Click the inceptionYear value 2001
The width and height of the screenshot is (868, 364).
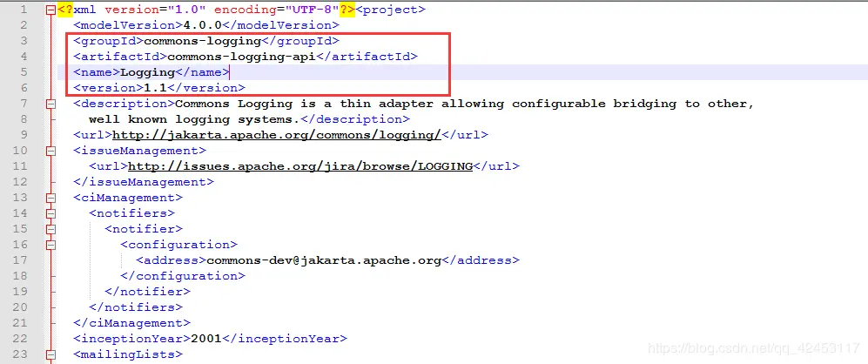coord(206,339)
